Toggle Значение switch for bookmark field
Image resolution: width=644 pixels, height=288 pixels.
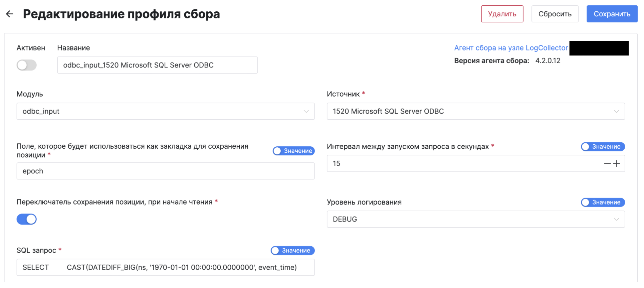tap(293, 151)
